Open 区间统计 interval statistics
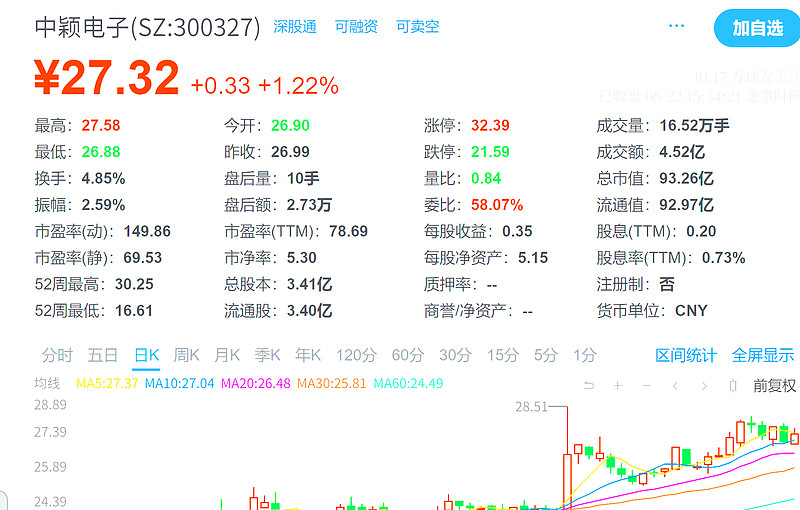Screen dimensions: 800x510 coord(686,355)
